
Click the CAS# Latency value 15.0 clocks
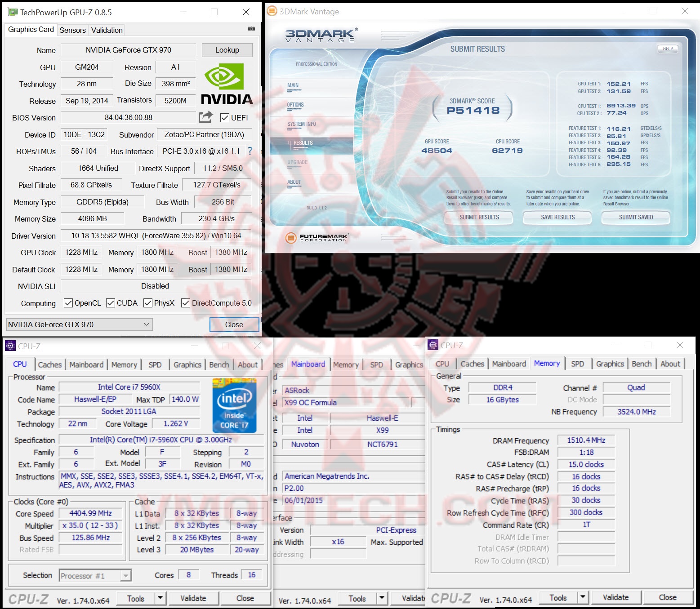click(x=586, y=464)
